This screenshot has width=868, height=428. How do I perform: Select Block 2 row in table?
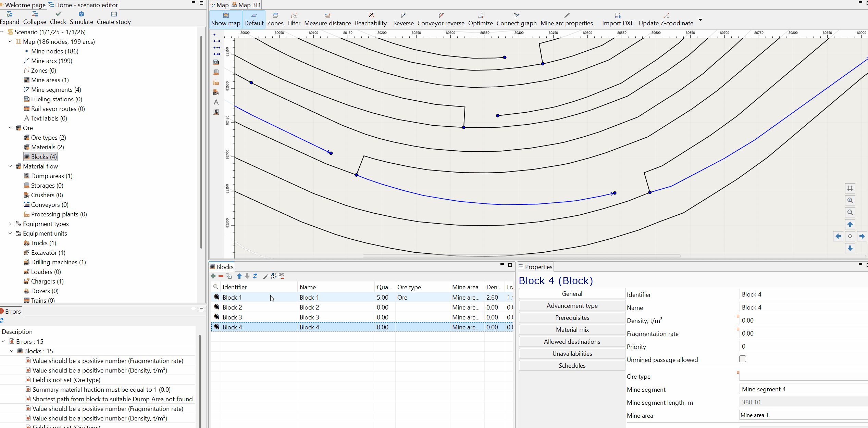(362, 307)
